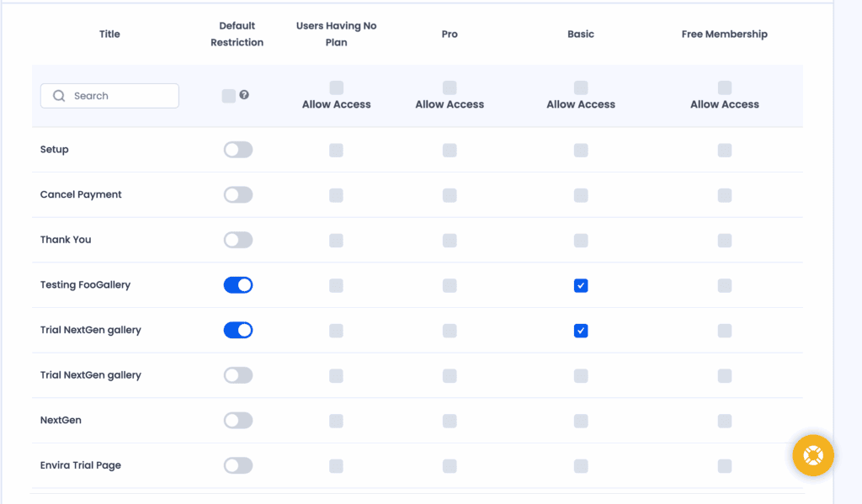
Task: Uncheck the ticked Basic box for Trial NextGen gallery
Action: coord(581,331)
